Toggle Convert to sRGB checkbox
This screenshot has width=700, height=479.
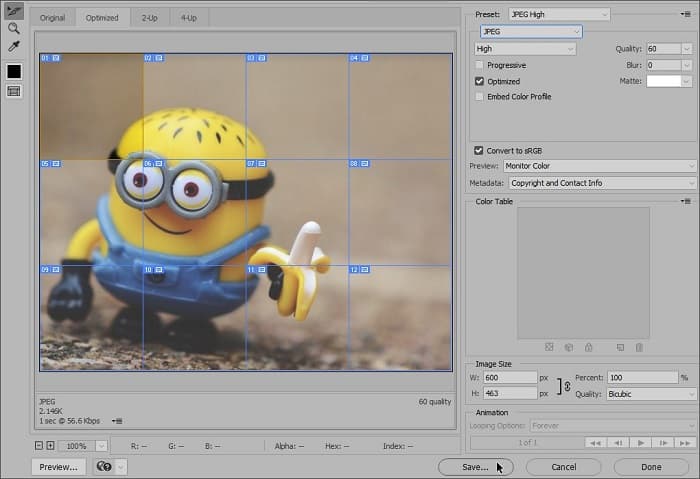click(x=480, y=150)
